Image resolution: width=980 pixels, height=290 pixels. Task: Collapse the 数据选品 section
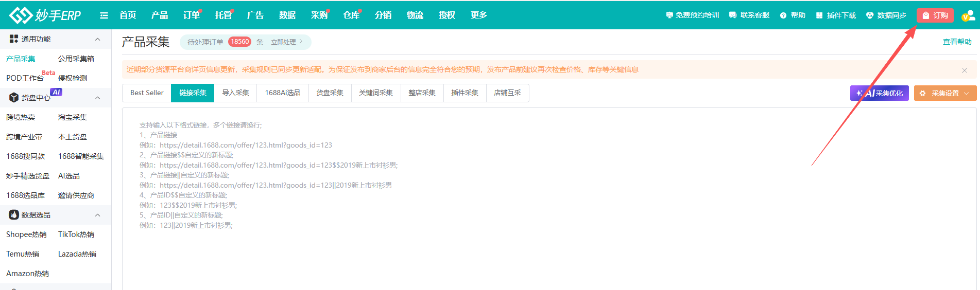(98, 215)
